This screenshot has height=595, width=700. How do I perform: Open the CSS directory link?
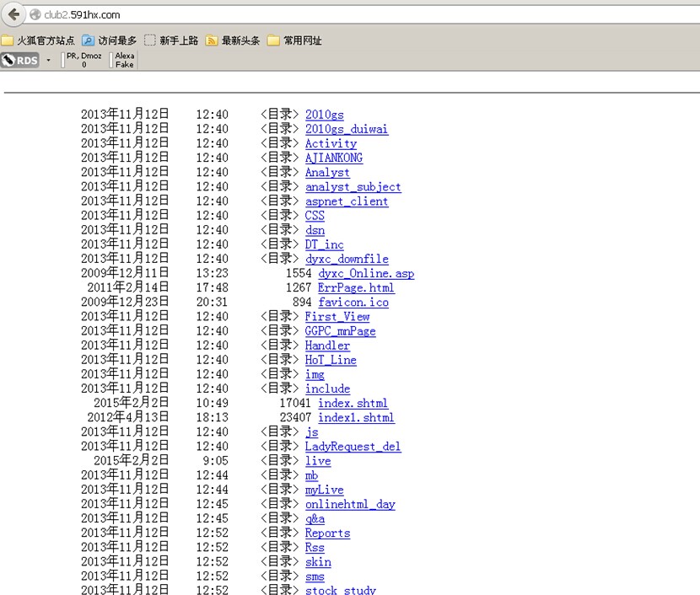(x=315, y=216)
